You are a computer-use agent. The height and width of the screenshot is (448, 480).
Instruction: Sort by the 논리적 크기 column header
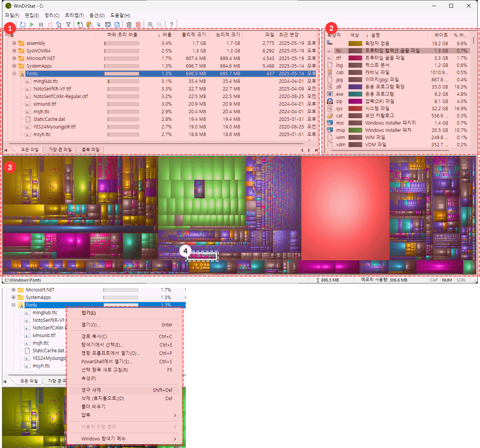coord(225,35)
